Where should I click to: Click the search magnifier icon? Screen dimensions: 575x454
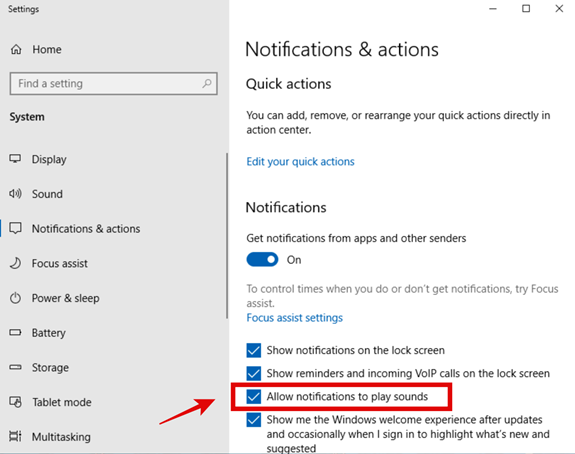(207, 84)
